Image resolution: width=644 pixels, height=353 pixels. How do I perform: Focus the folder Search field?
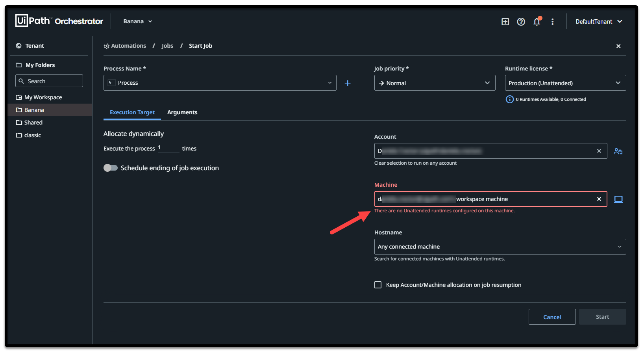click(x=49, y=81)
